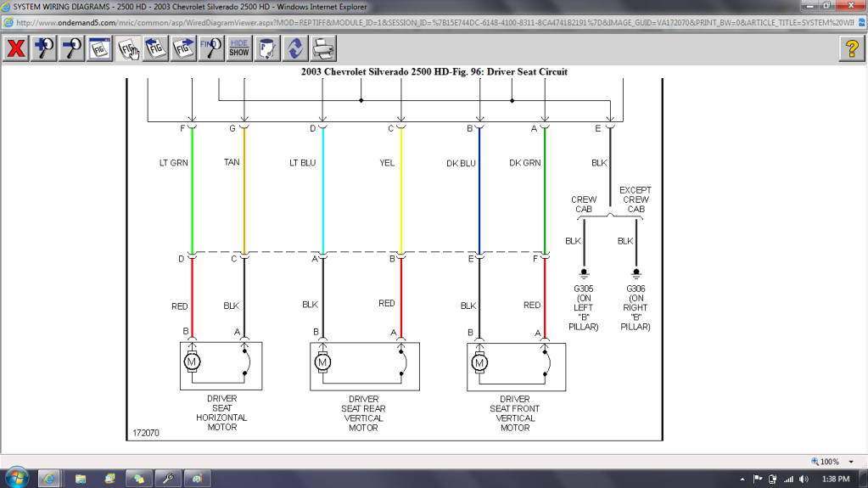Image resolution: width=868 pixels, height=488 pixels.
Task: Click the horizontal motor M symbol
Action: (x=192, y=362)
